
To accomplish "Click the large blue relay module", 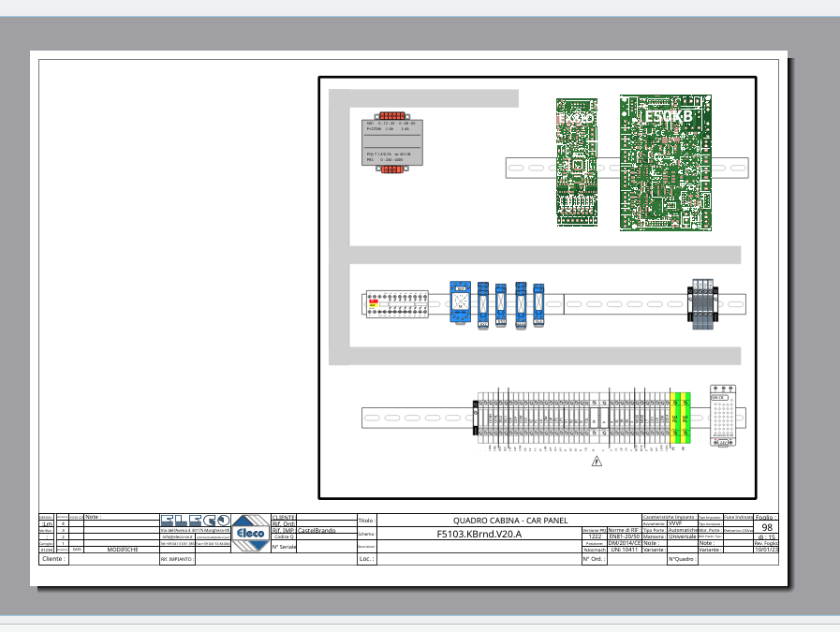I will [460, 303].
